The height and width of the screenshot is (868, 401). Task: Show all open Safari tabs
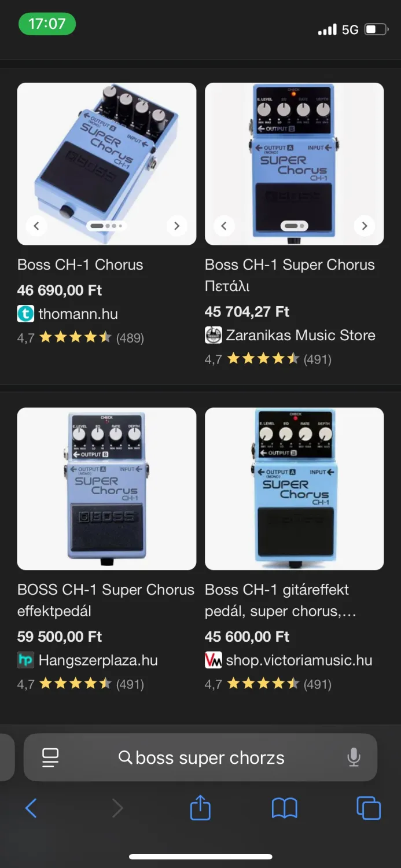(368, 808)
